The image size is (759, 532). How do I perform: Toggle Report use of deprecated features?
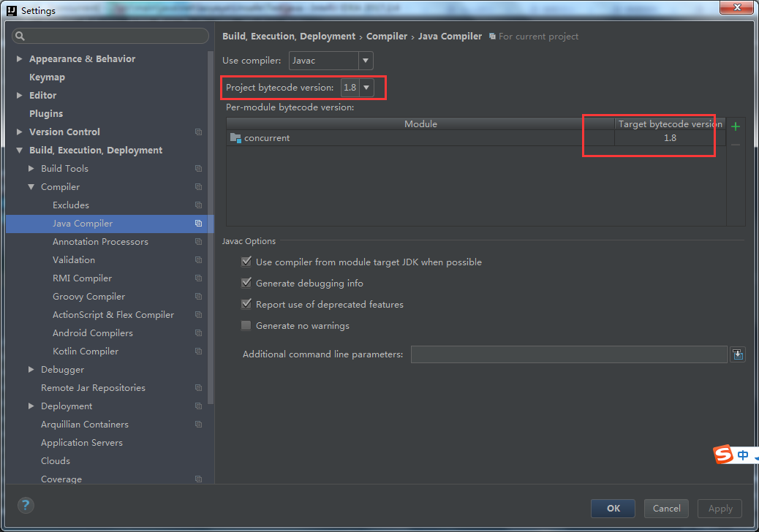coord(246,304)
